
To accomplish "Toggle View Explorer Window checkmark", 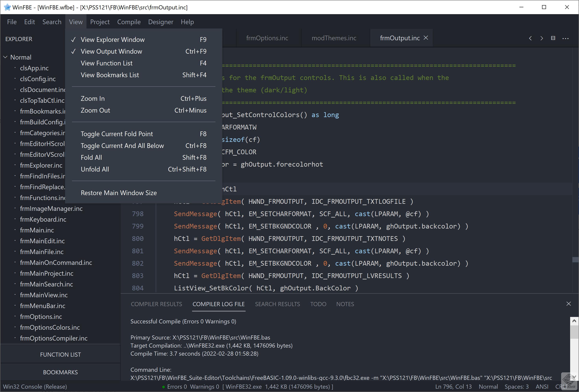I will pyautogui.click(x=112, y=40).
